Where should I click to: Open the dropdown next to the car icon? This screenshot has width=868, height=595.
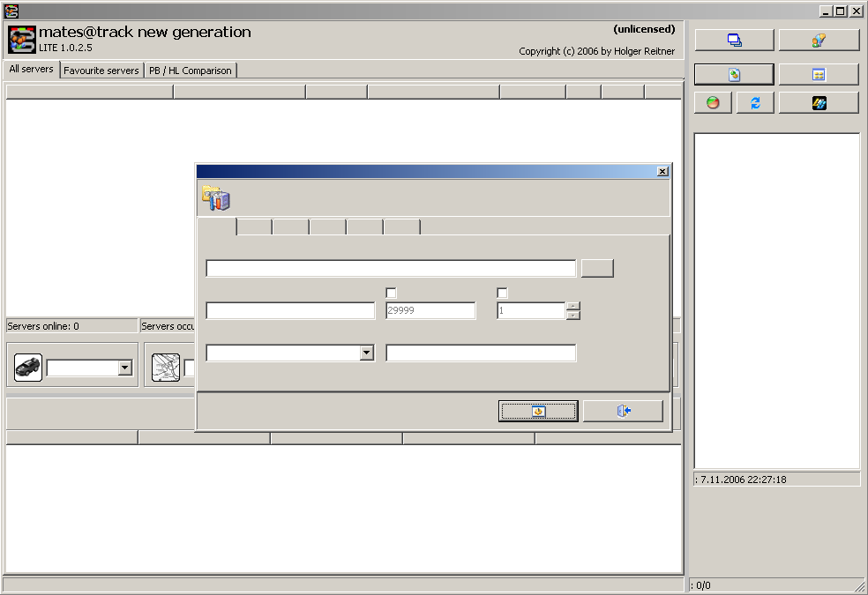point(125,368)
